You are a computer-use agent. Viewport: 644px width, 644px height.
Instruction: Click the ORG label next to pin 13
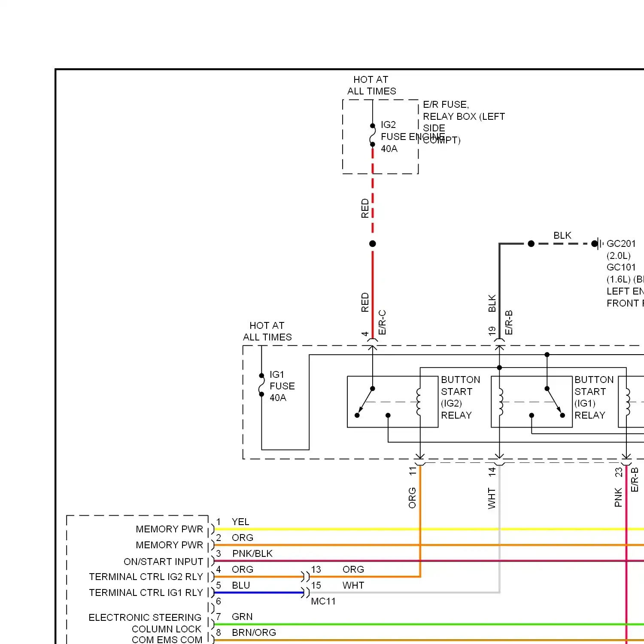pos(353,569)
